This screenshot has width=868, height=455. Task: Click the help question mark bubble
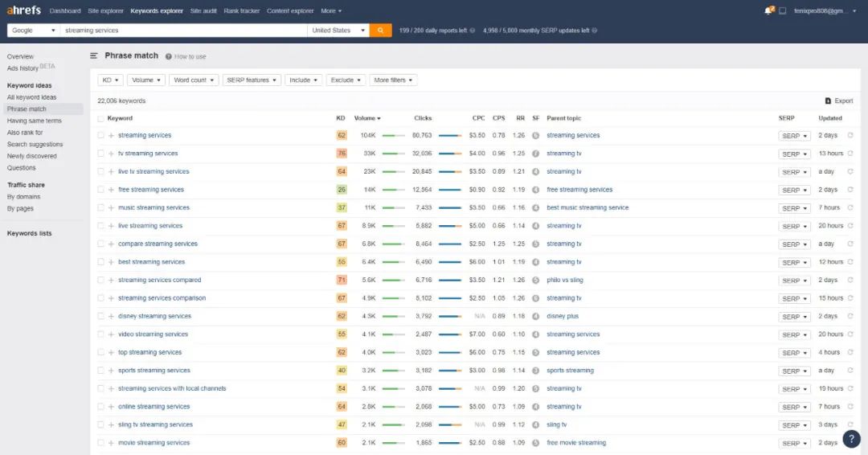click(851, 438)
